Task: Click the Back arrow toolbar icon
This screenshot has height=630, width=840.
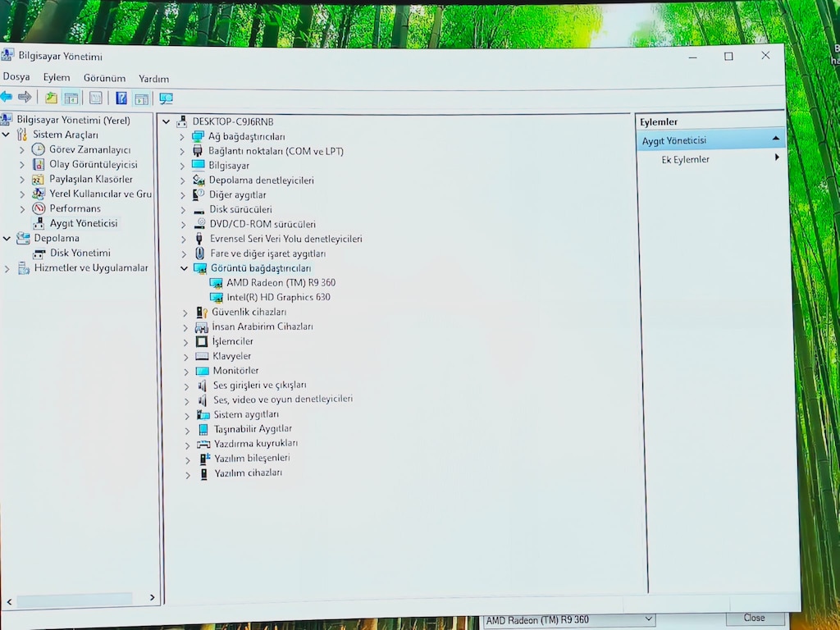Action: [7, 97]
